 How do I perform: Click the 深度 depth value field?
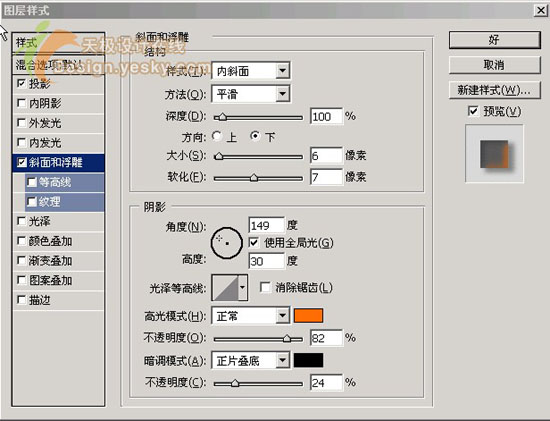326,116
